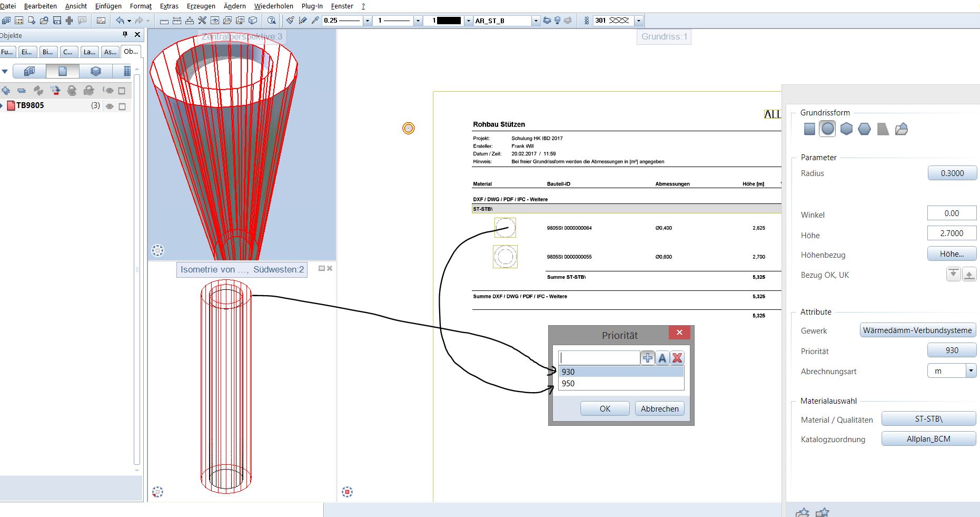980x517 pixels.
Task: Open the Abrechnungsart dropdown
Action: click(971, 371)
